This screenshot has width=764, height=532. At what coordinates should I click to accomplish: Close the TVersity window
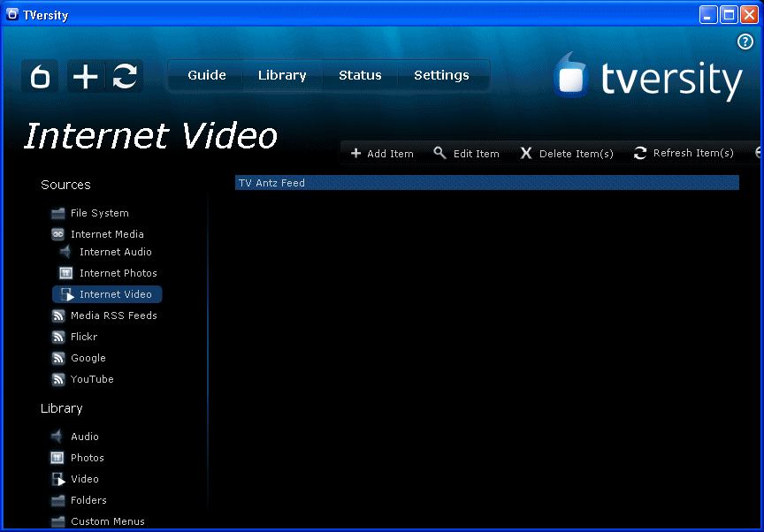point(749,15)
